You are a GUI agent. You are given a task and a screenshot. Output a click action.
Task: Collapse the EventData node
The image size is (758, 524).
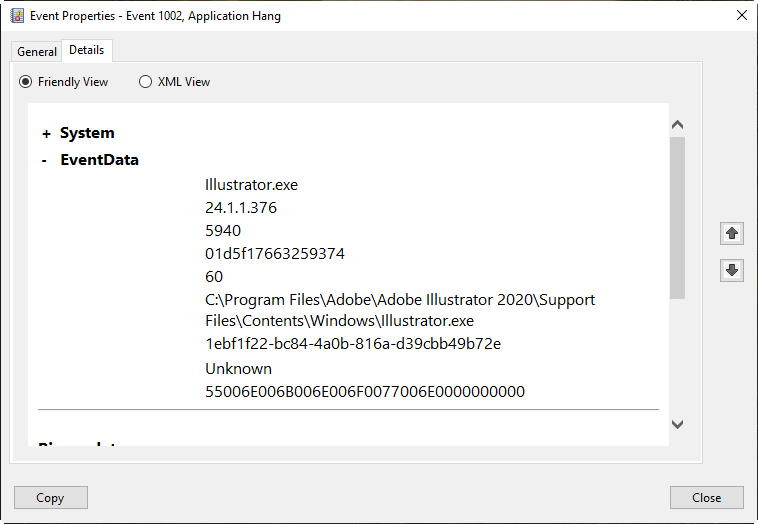pyautogui.click(x=44, y=160)
